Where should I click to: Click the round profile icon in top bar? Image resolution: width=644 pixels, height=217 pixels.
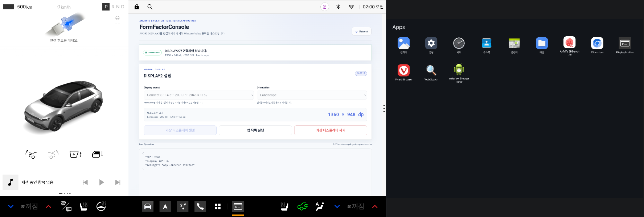coord(325,7)
